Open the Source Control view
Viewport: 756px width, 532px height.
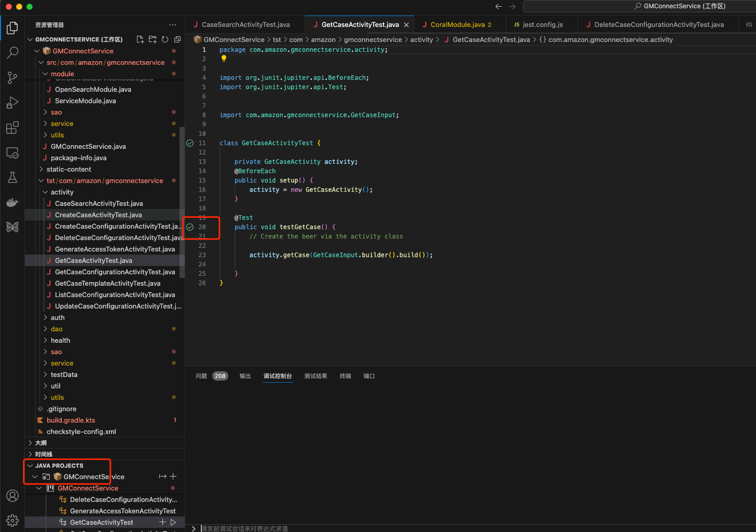[x=12, y=78]
